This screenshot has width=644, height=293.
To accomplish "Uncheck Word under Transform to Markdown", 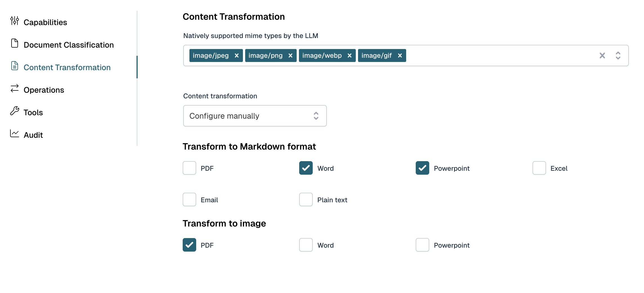I will [x=306, y=168].
